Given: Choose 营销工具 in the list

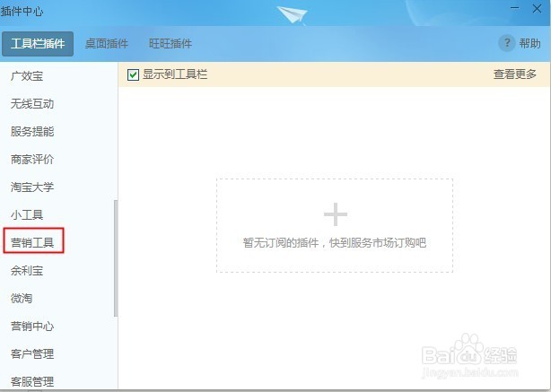Looking at the screenshot, I should [33, 242].
